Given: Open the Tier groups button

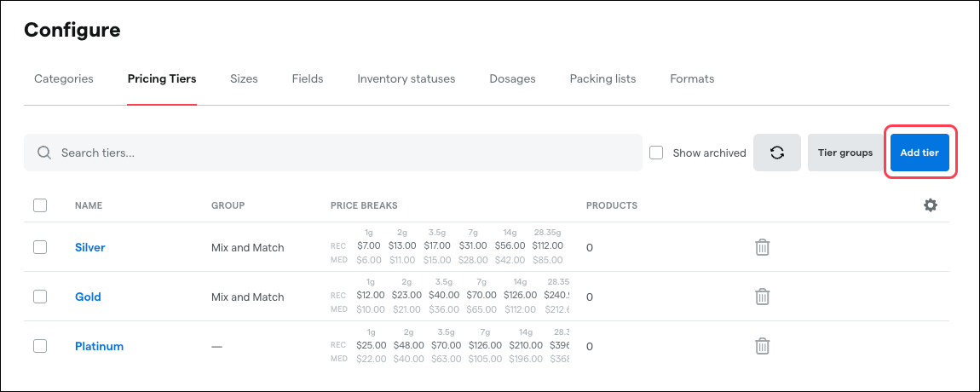Looking at the screenshot, I should [x=845, y=153].
